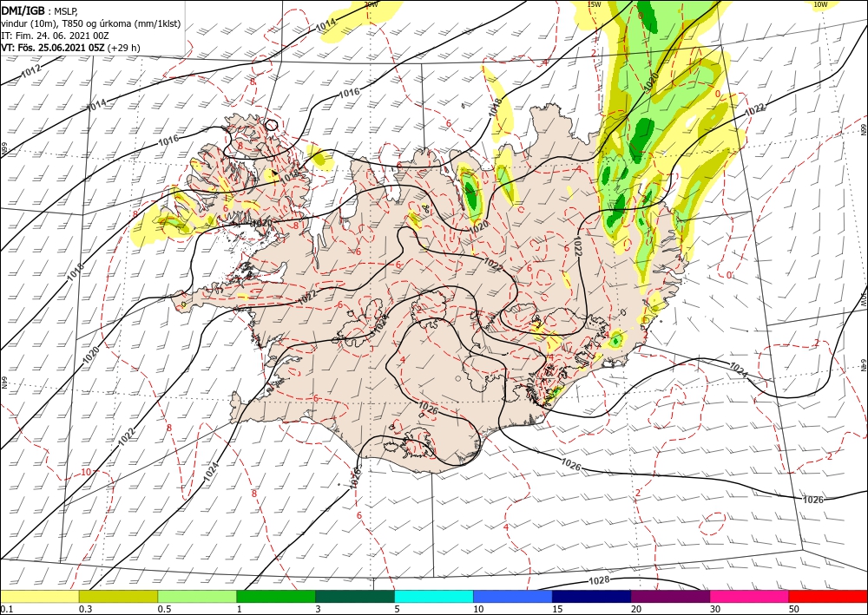Click the 'DMI/IGB : MSLP,' title text

(x=40, y=10)
